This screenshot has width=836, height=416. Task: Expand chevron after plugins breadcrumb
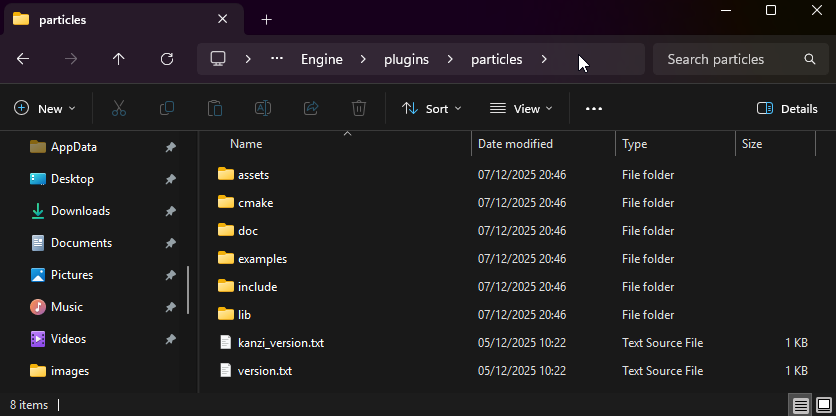pyautogui.click(x=451, y=59)
